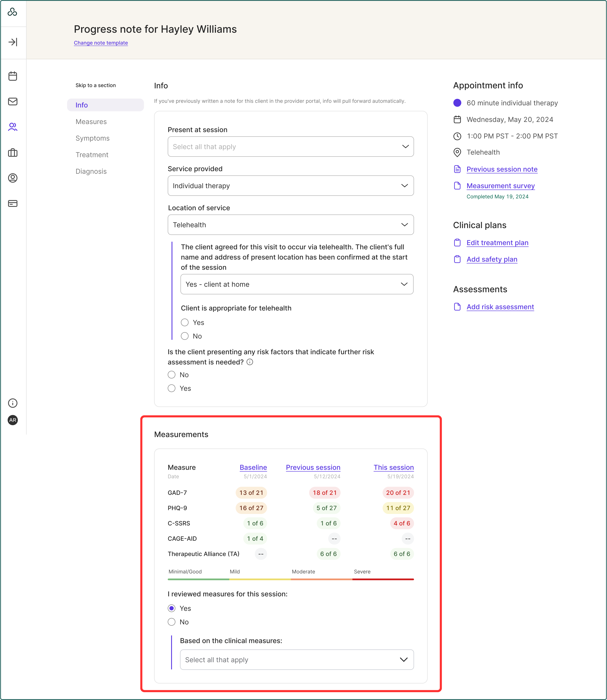Open the Yes - client at home dropdown

coord(297,284)
